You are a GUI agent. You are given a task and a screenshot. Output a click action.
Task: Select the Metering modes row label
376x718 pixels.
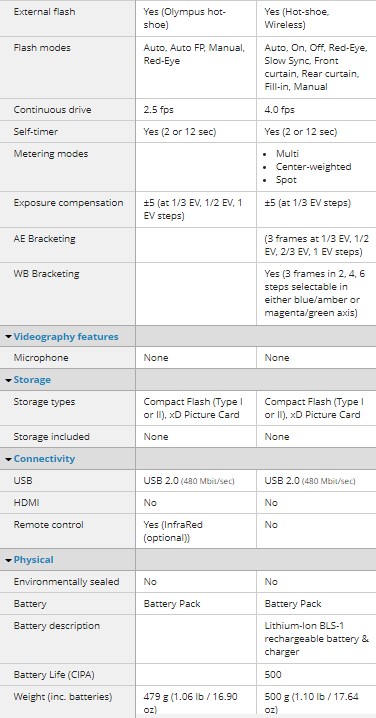pyautogui.click(x=51, y=154)
